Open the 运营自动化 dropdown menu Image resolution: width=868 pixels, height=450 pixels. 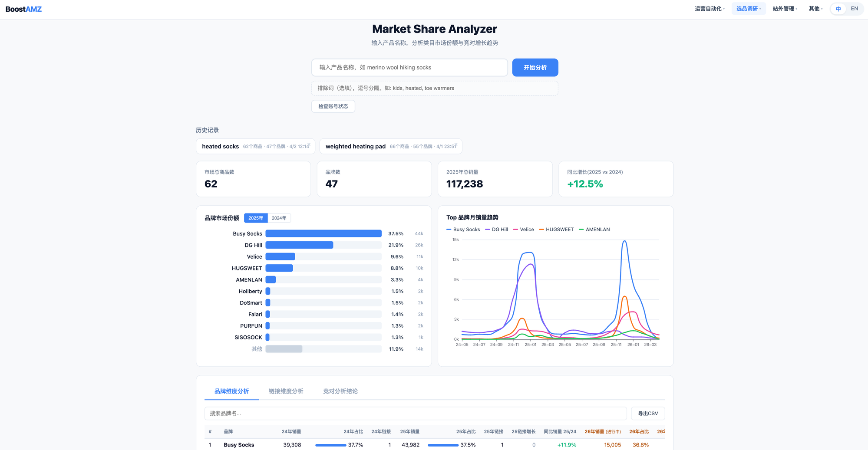tap(710, 9)
